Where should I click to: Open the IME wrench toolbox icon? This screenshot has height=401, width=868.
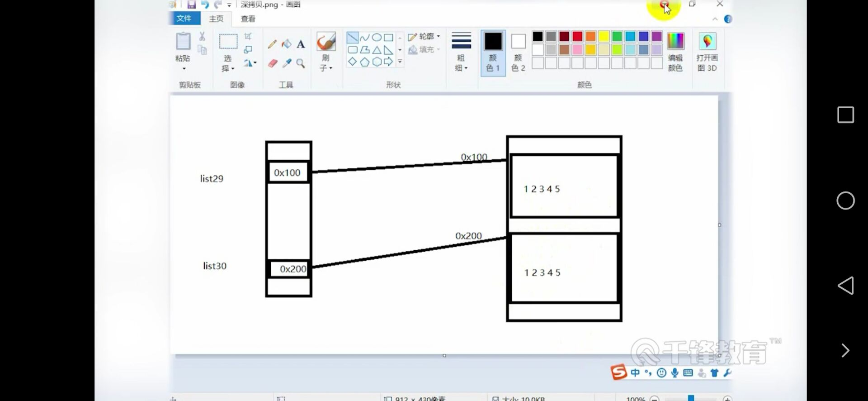point(727,372)
